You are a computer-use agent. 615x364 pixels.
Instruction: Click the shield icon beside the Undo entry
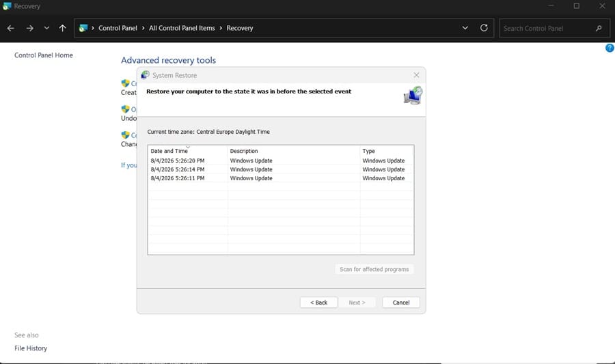(x=125, y=109)
